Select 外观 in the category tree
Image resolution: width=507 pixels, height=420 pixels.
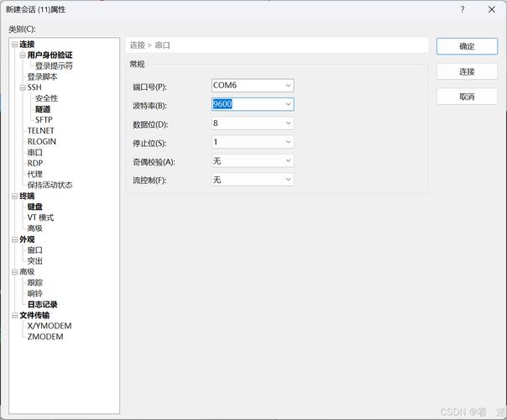[x=27, y=239]
